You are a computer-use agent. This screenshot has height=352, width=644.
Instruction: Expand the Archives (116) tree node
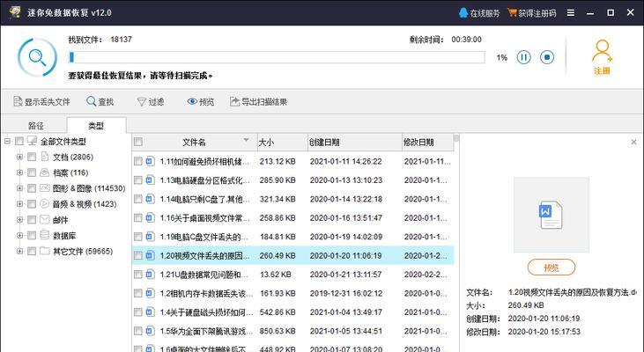pyautogui.click(x=19, y=172)
